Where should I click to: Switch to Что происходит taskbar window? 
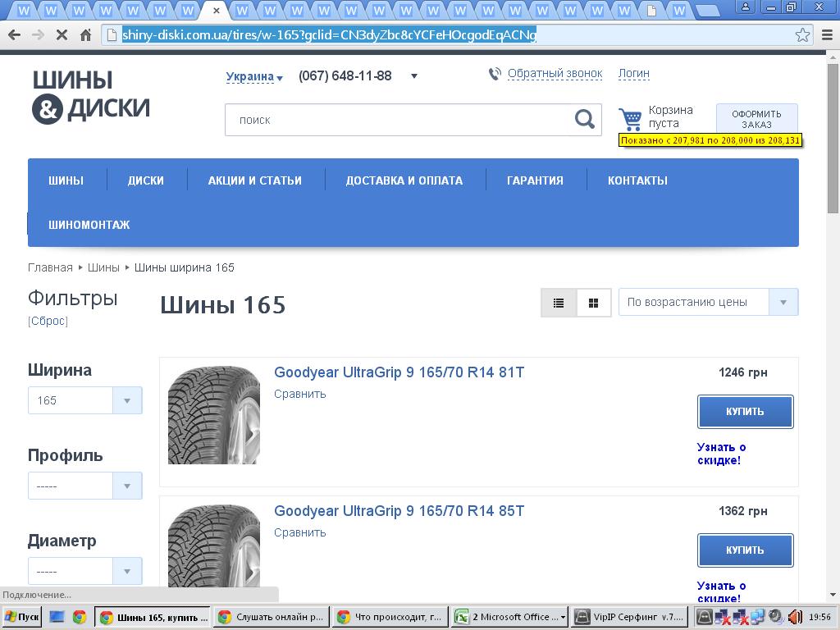(390, 617)
